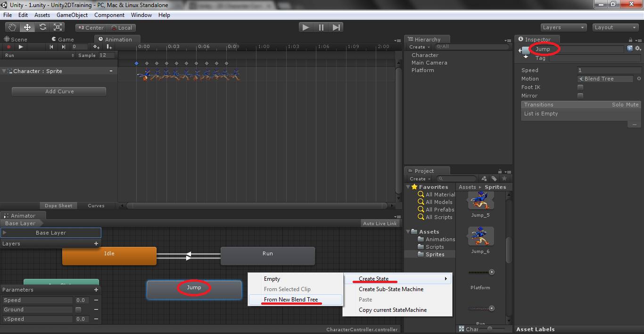Click the Step frame button
Image resolution: width=644 pixels, height=334 pixels.
click(x=336, y=27)
